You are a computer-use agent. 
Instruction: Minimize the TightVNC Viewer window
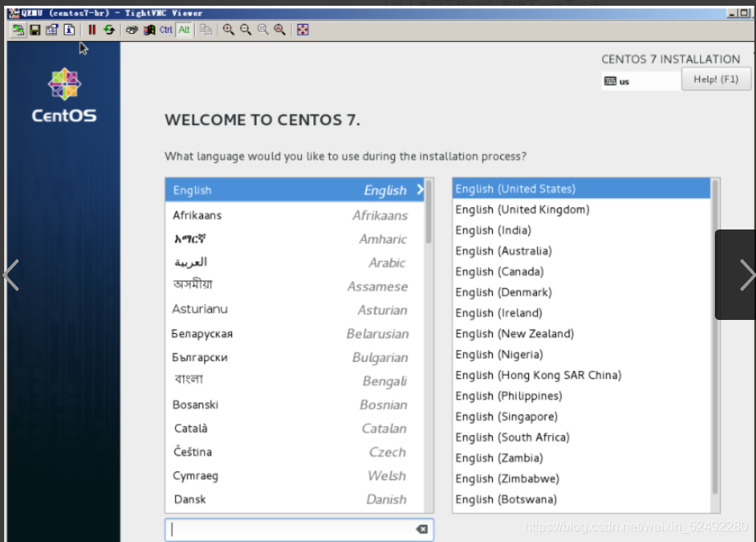click(732, 13)
